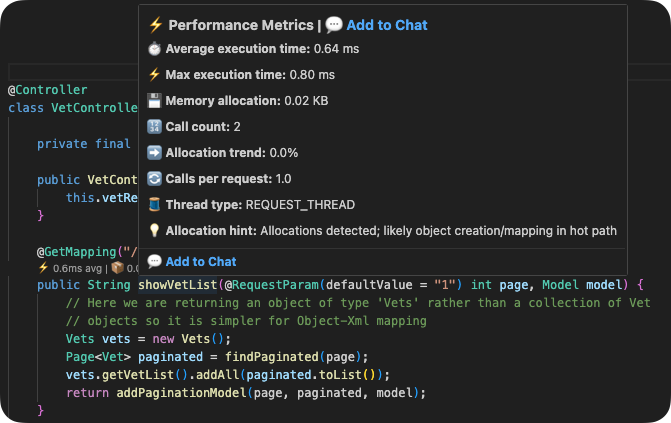The width and height of the screenshot is (671, 423).
Task: Click the 'Vets vets = new Vets();' line
Action: [x=148, y=339]
